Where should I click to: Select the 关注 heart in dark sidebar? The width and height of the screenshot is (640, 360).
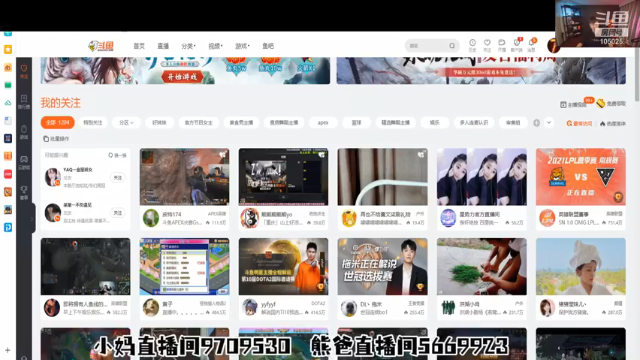(24, 71)
